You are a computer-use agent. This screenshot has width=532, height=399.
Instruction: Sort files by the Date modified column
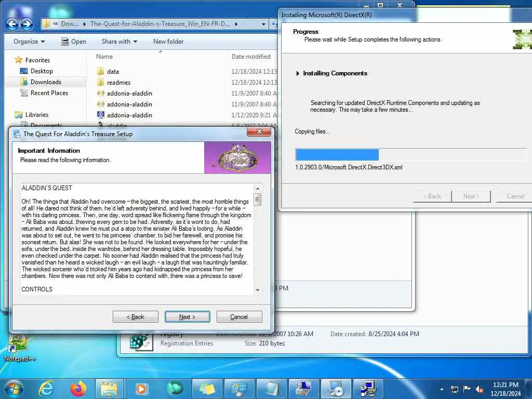click(251, 56)
